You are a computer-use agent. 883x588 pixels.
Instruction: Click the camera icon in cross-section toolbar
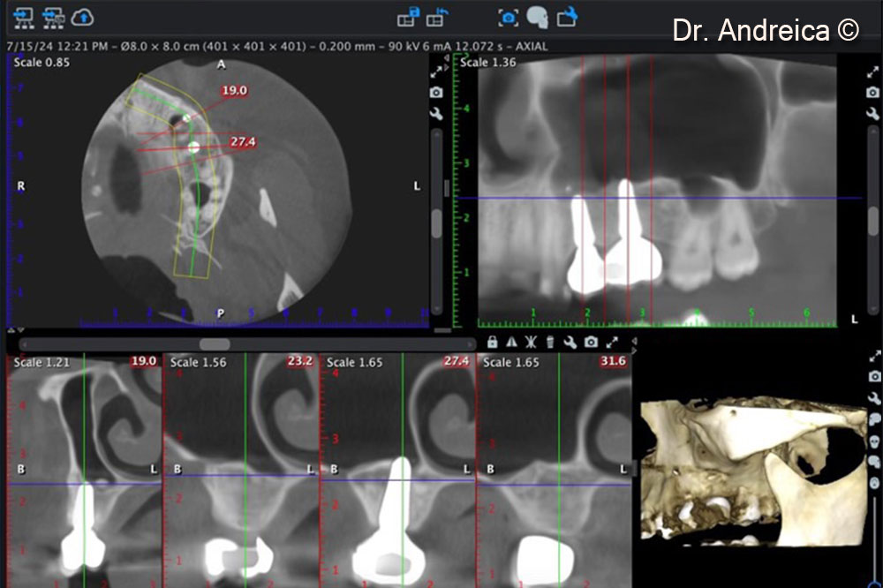click(x=591, y=343)
